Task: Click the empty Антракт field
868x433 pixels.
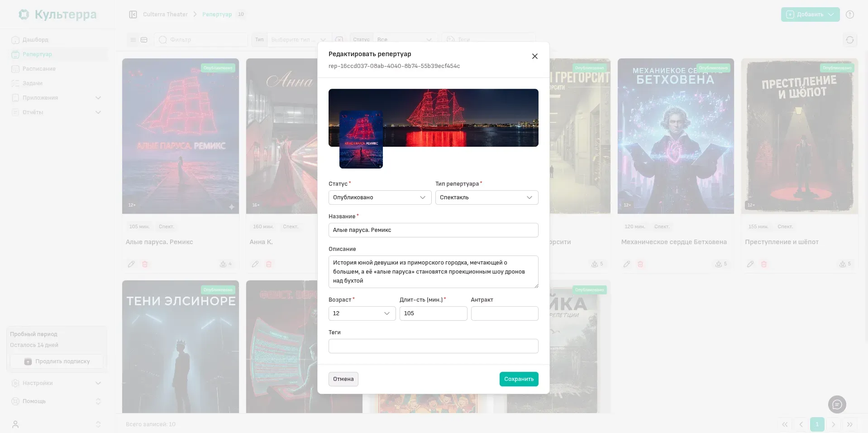Action: point(505,313)
